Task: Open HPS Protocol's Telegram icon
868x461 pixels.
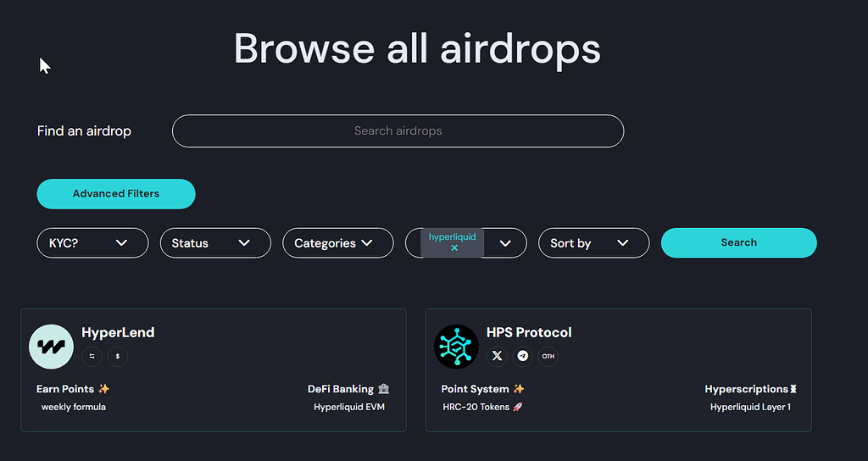Action: point(522,357)
